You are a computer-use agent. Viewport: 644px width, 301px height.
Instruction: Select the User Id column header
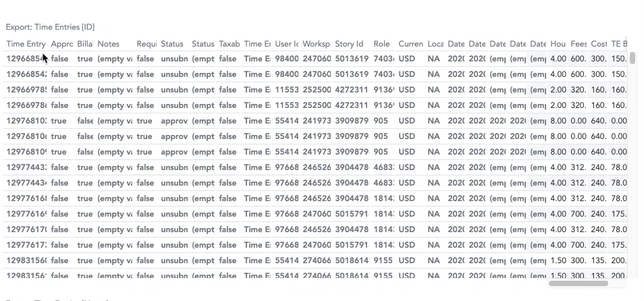pyautogui.click(x=287, y=44)
